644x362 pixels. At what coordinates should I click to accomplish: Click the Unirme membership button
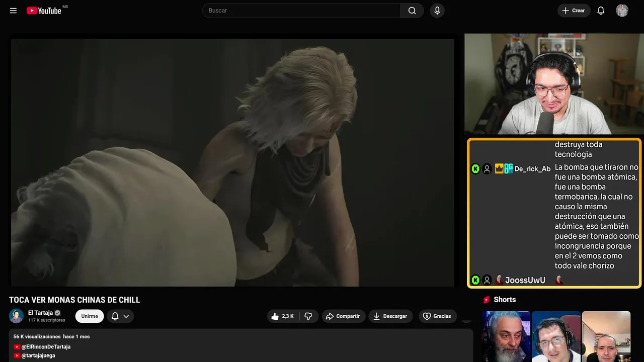[90, 316]
